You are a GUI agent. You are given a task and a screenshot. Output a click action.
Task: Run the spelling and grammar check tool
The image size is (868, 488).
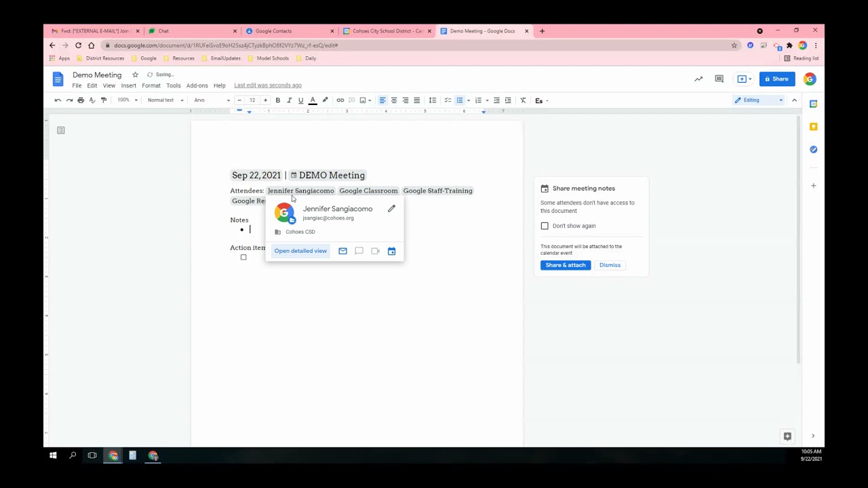click(92, 100)
